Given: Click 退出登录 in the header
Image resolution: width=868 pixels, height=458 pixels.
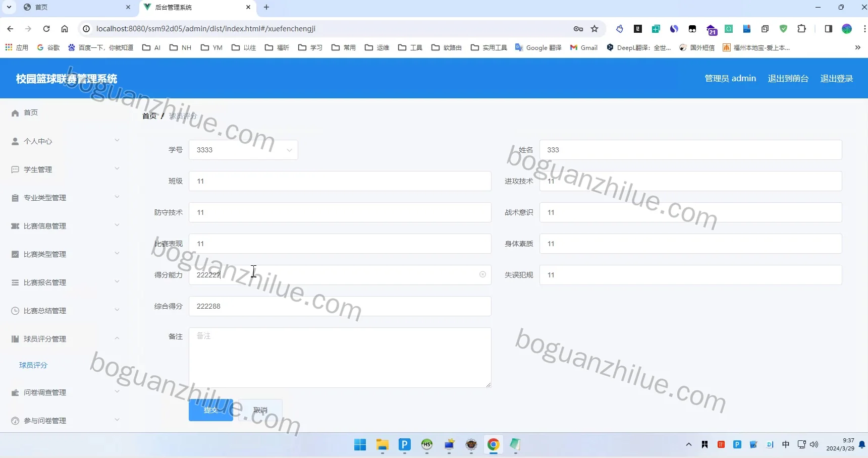Looking at the screenshot, I should pyautogui.click(x=836, y=78).
